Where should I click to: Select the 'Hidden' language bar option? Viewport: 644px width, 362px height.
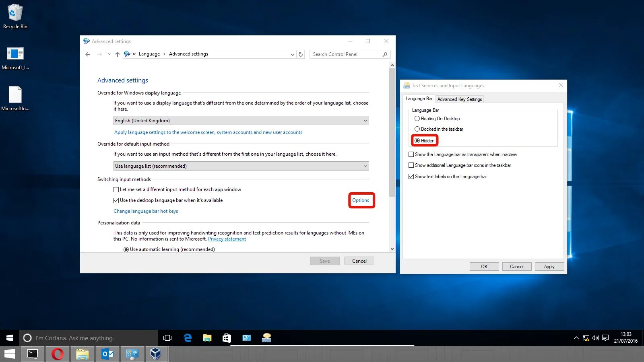(x=417, y=141)
